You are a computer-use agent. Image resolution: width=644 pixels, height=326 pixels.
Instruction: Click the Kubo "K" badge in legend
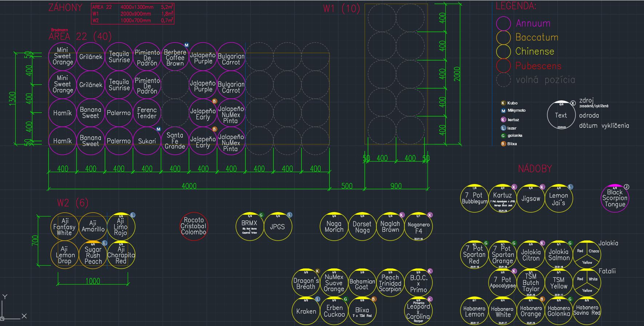point(503,103)
